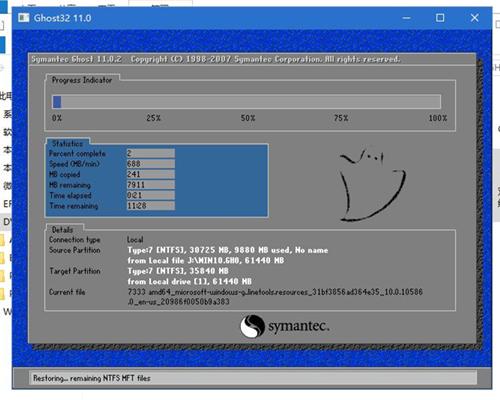Click target partition line 'Type:7 [NTFS], 35840 MB'

pos(178,271)
